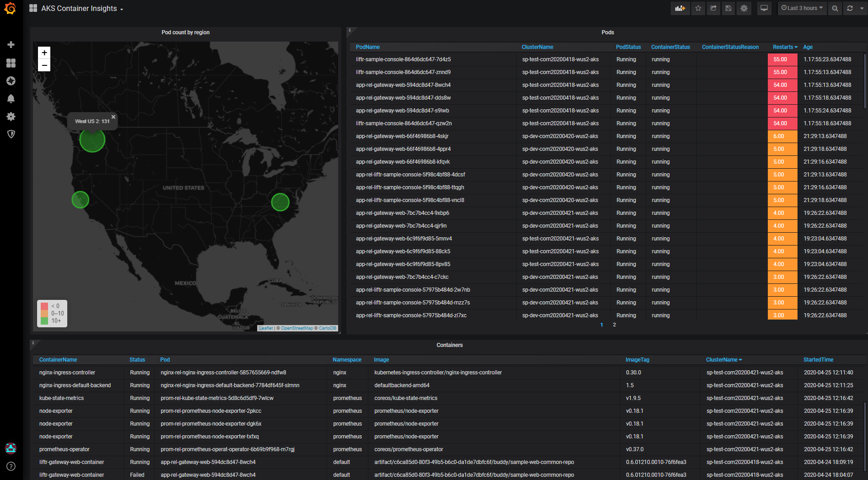Image resolution: width=868 pixels, height=480 pixels.
Task: Toggle Restarts column sort order
Action: (785, 47)
